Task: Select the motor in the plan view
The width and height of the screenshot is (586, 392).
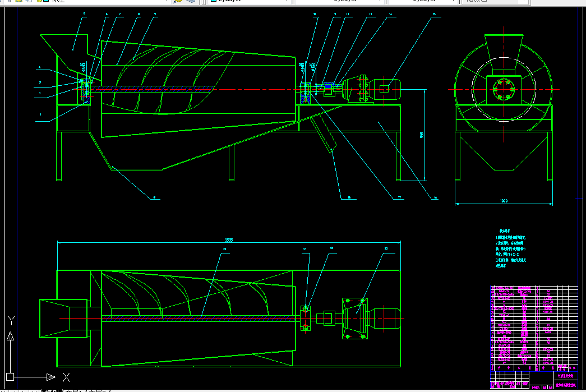Action: [x=386, y=319]
